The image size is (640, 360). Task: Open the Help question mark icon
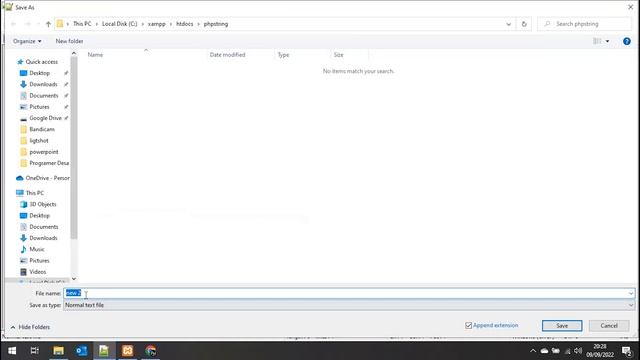coord(627,41)
